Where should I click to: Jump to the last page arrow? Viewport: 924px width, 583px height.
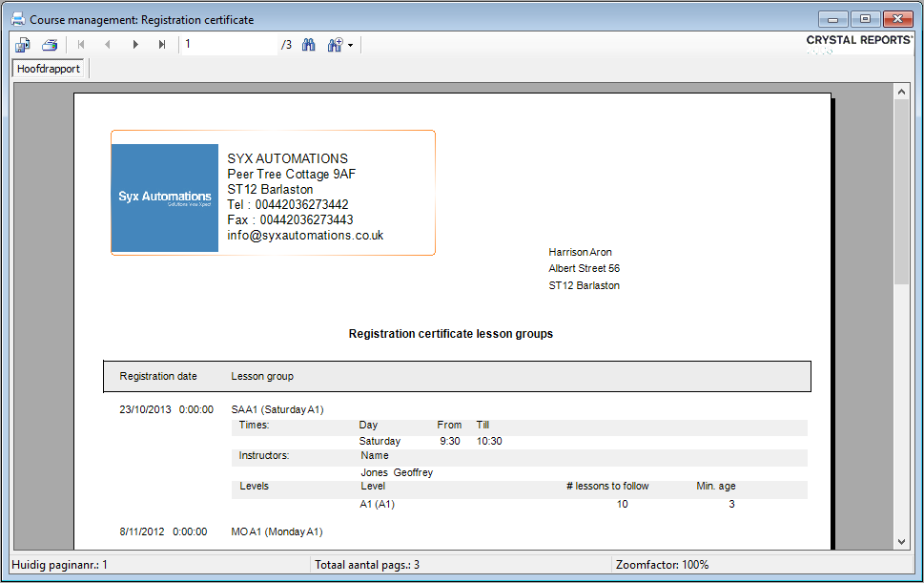coord(162,45)
